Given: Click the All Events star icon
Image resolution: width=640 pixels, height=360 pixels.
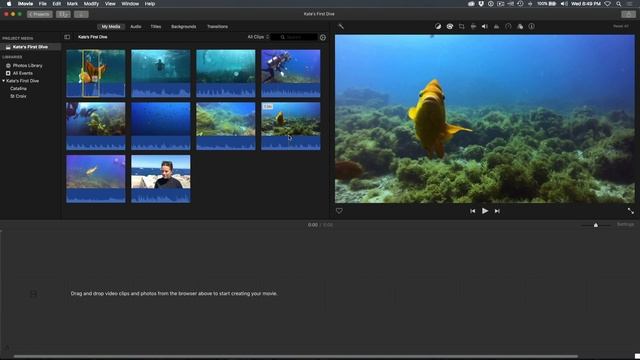Looking at the screenshot, I should click(8, 73).
